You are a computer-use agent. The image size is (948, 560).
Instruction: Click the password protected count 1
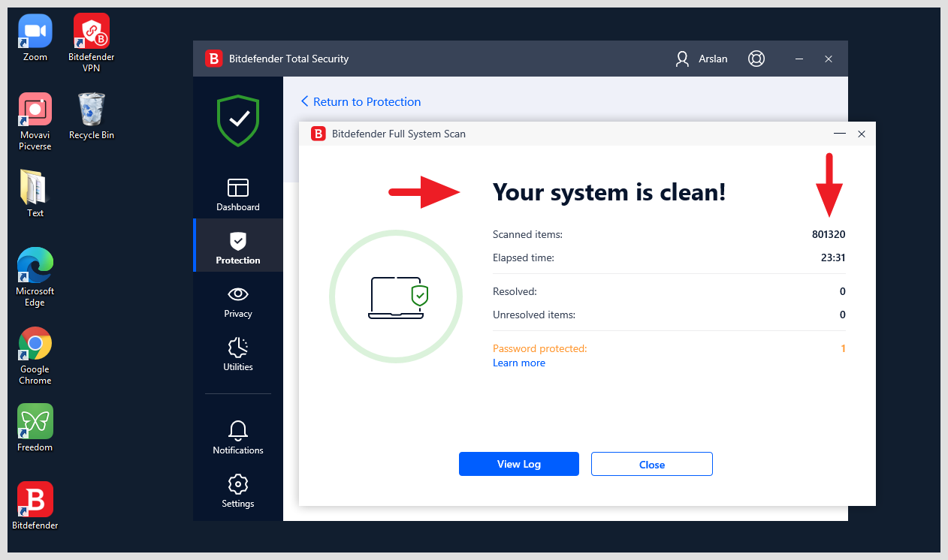pos(843,348)
